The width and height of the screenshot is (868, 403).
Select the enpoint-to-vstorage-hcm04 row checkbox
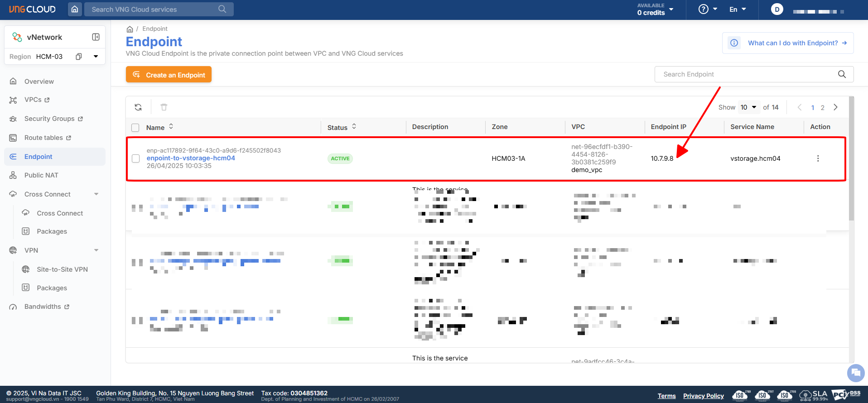(x=135, y=158)
